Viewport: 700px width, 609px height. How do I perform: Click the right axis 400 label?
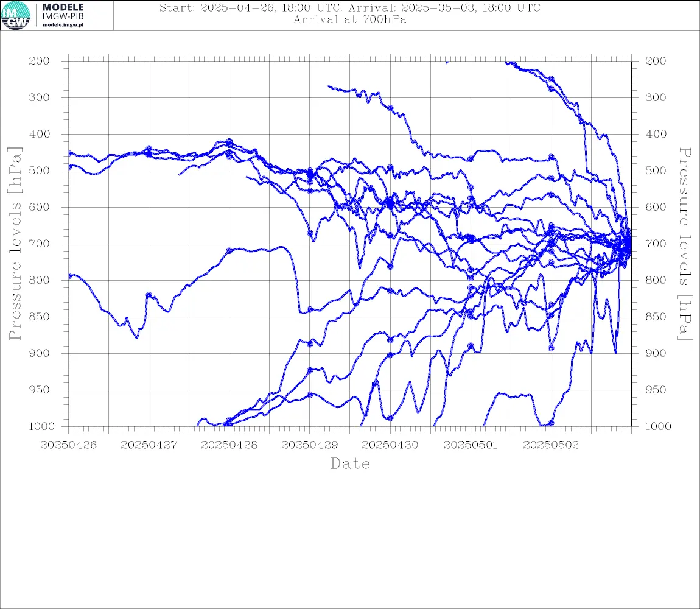[656, 134]
